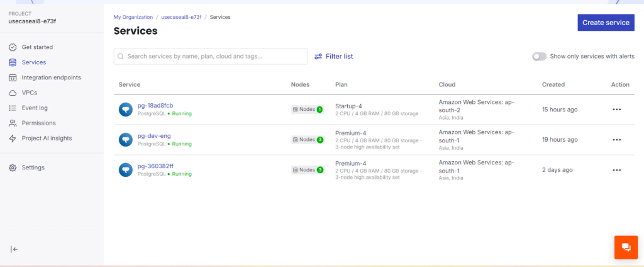Open action menu for pg-360382ff service
The height and width of the screenshot is (267, 644).
point(616,170)
